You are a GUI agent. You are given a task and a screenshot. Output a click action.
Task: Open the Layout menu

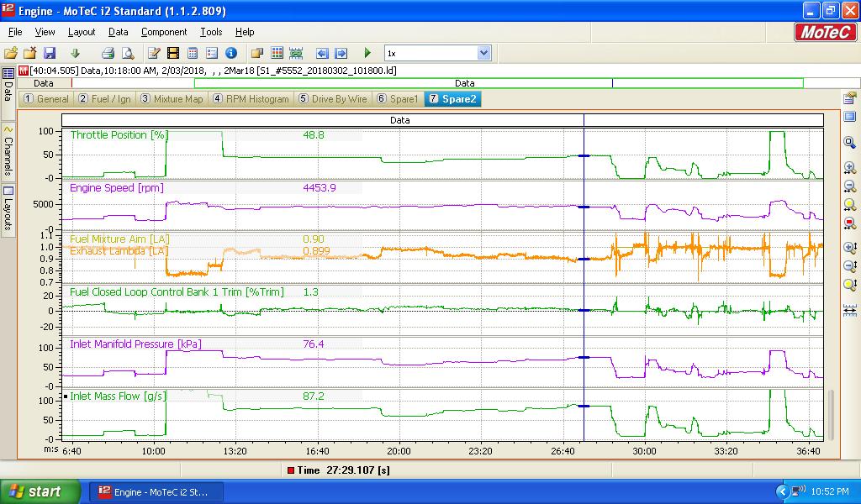(82, 32)
